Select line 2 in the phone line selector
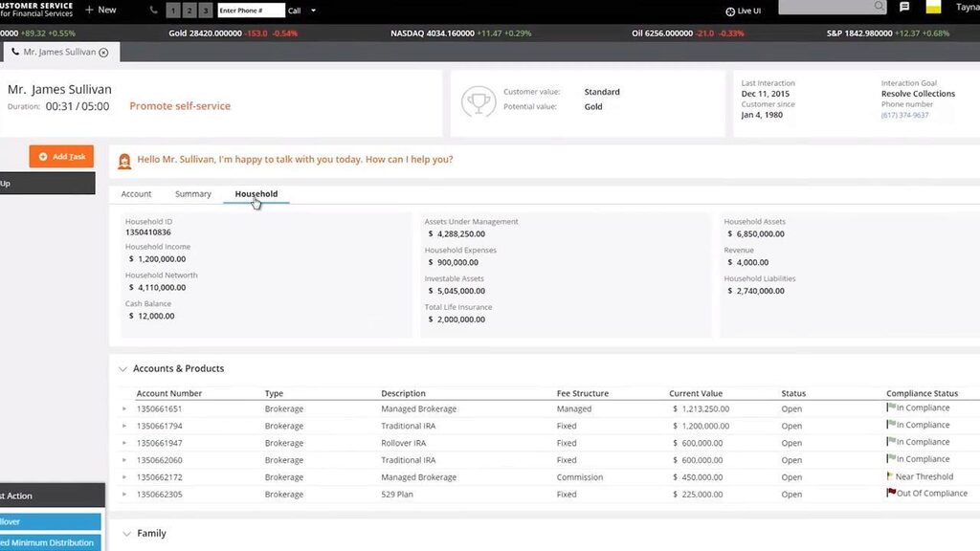 (187, 10)
